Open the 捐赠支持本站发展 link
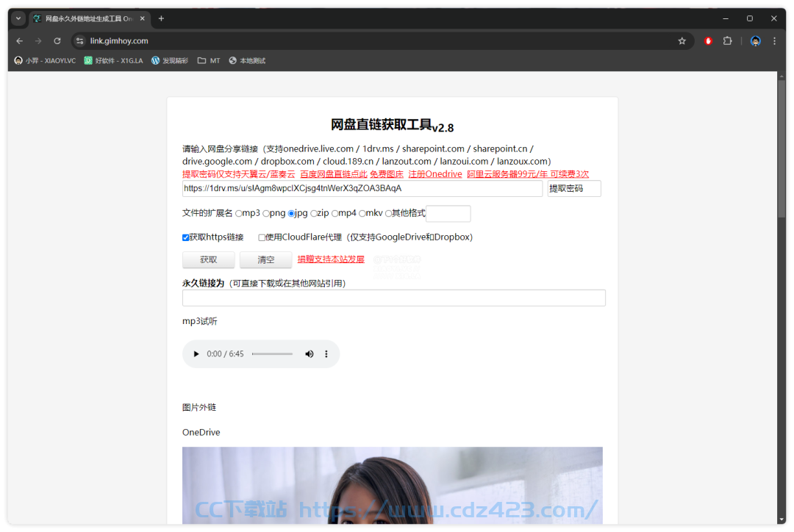This screenshot has height=532, width=794. pyautogui.click(x=331, y=259)
